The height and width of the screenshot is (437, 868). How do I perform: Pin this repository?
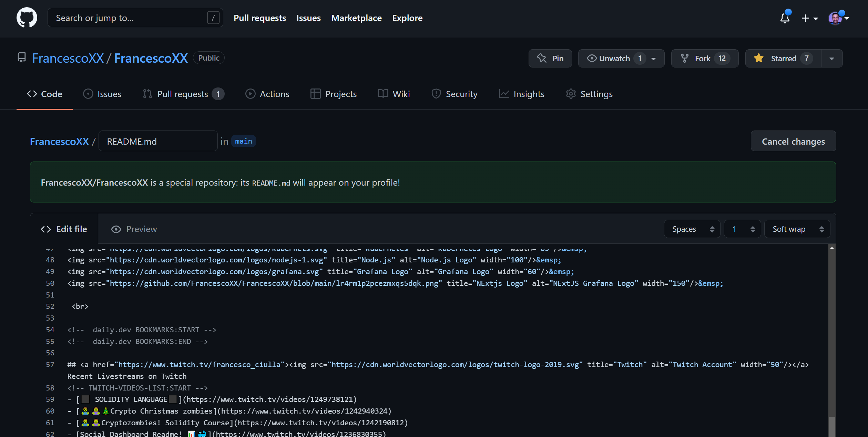pyautogui.click(x=550, y=58)
